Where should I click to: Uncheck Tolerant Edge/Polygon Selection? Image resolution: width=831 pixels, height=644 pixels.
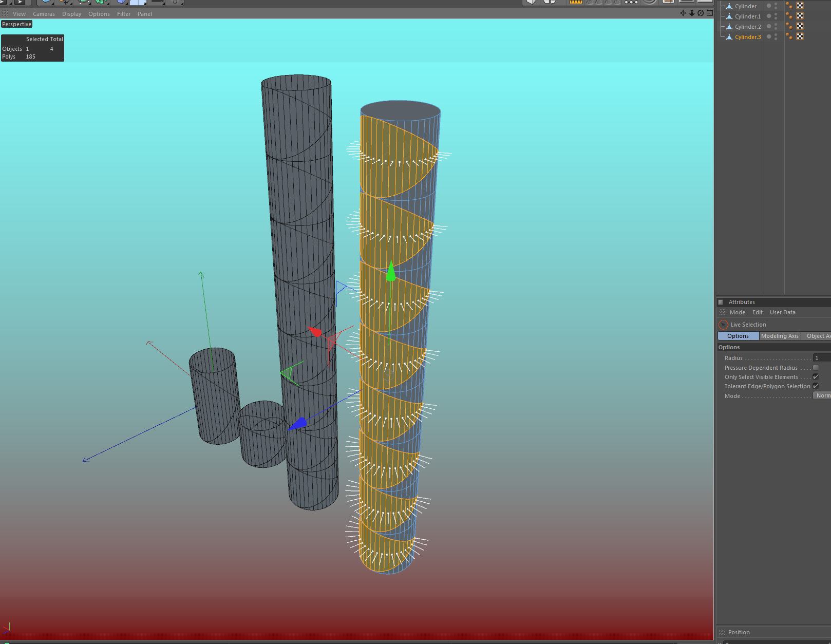(x=816, y=386)
